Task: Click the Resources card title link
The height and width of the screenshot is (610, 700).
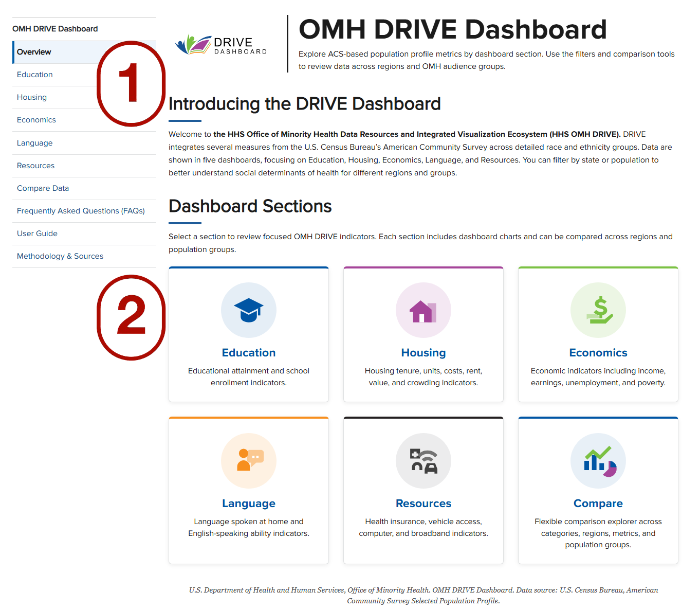Action: pyautogui.click(x=423, y=504)
